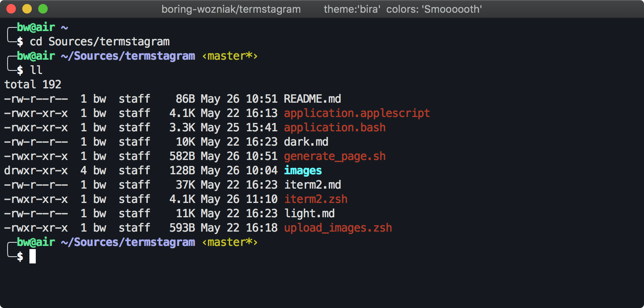The height and width of the screenshot is (308, 644).
Task: Click the generate_page.sh script name
Action: point(335,156)
